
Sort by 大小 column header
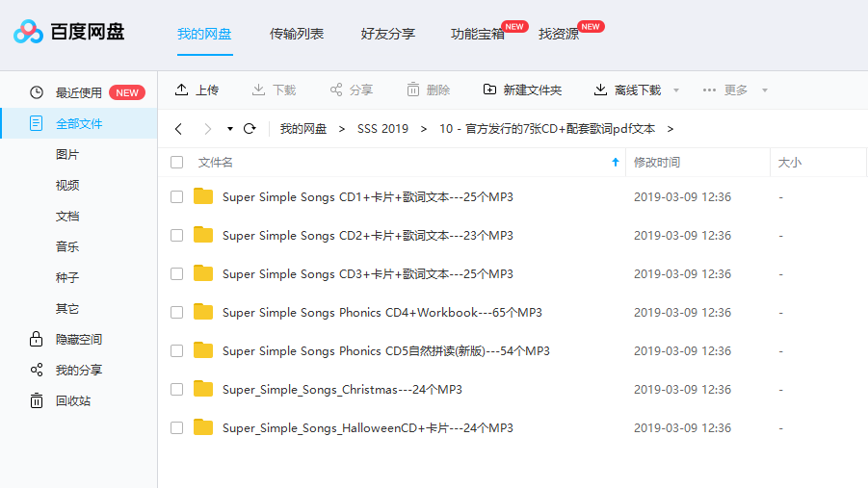click(789, 162)
